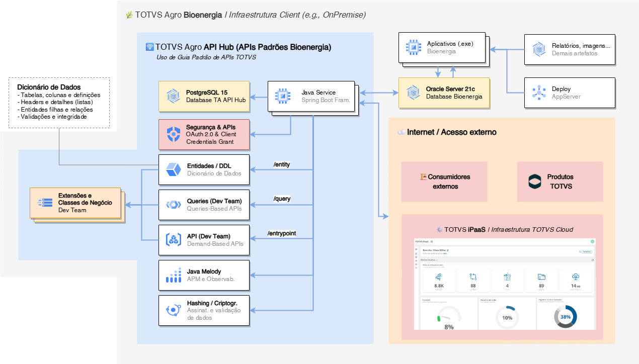This screenshot has width=639, height=364.
Task: Click 'Demais artefatos' caption
Action: pos(575,53)
